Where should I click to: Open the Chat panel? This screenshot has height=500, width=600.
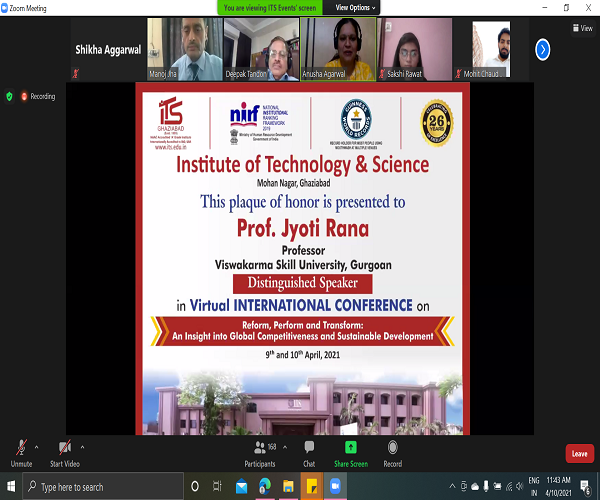click(309, 454)
